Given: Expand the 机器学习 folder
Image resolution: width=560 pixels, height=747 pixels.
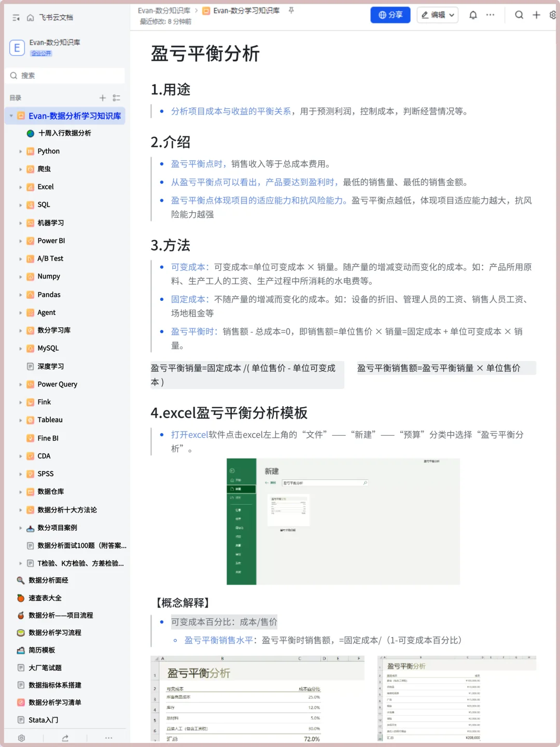Looking at the screenshot, I should 21,223.
